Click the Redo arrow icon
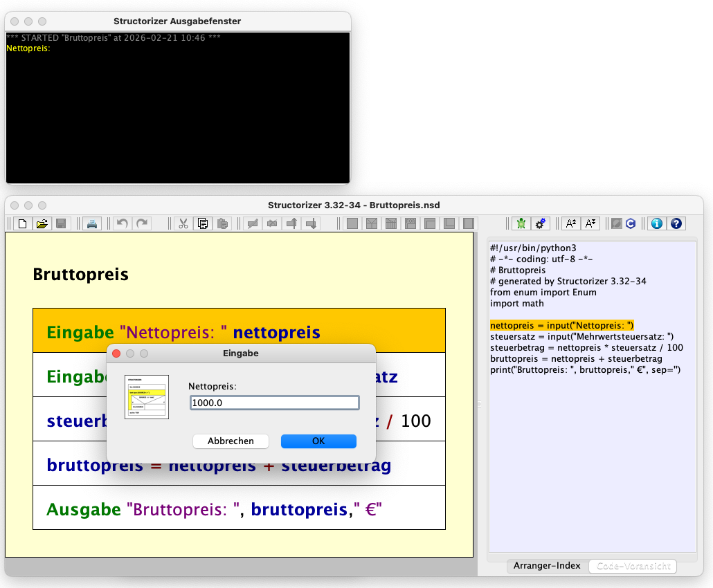Screen dimensions: 713x588 pyautogui.click(x=142, y=223)
